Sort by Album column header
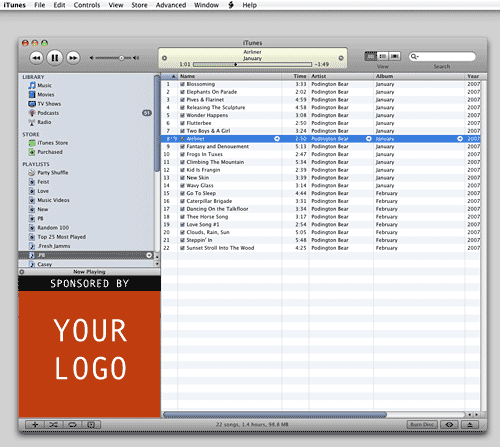500x447 pixels. tap(419, 76)
